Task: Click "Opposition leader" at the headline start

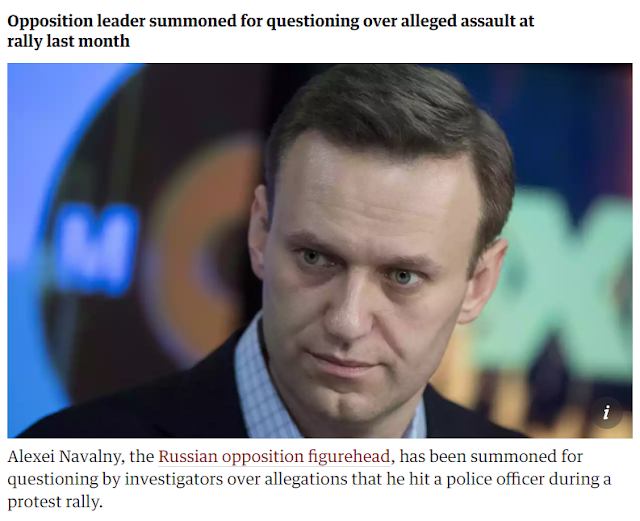Action: click(76, 21)
